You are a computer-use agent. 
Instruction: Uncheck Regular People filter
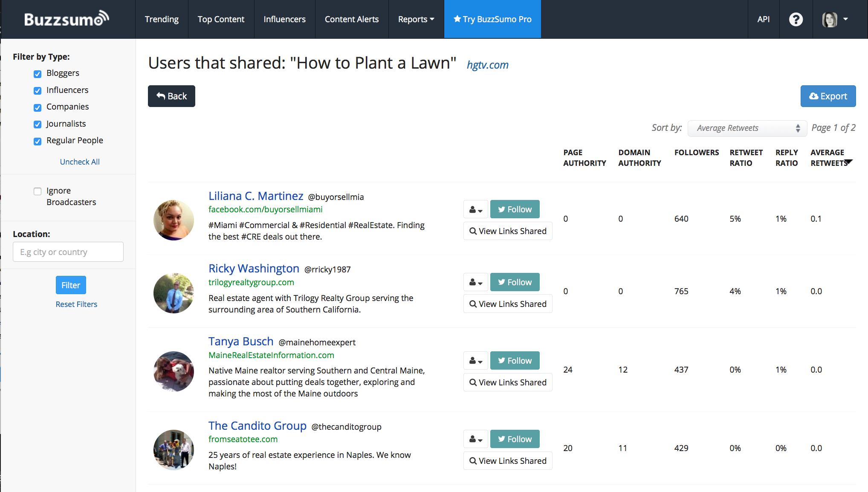(38, 141)
